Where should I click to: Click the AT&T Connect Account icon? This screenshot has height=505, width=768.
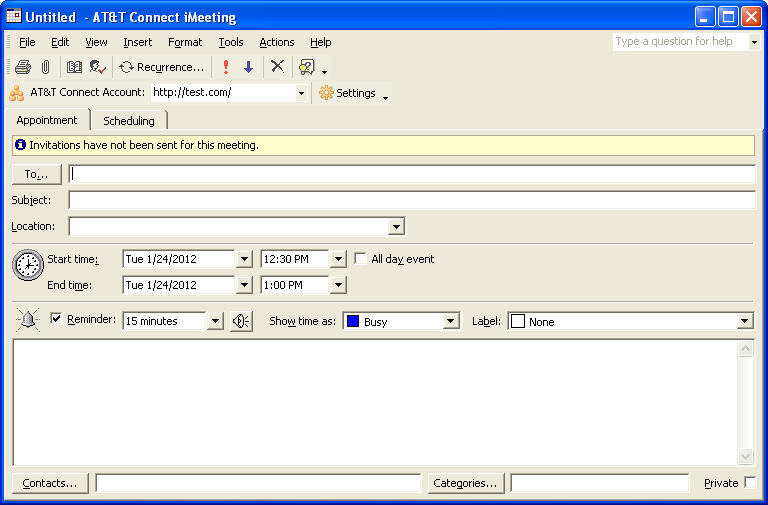click(x=17, y=93)
